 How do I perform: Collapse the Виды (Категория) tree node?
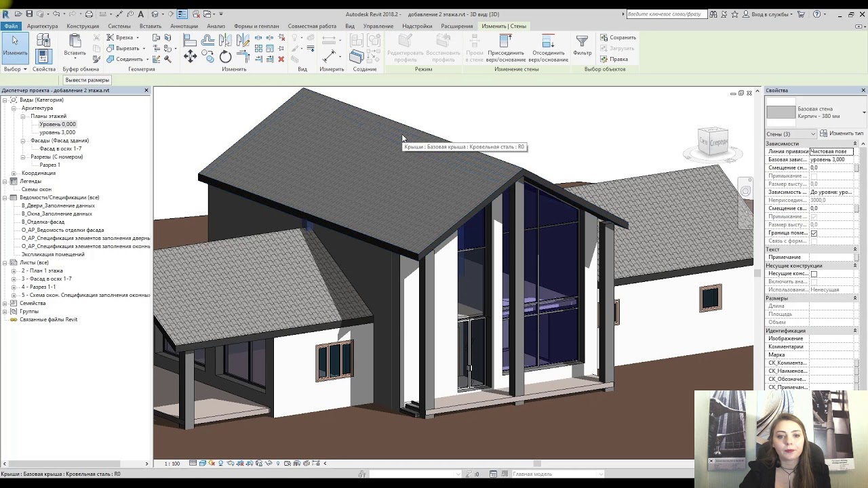pos(5,100)
